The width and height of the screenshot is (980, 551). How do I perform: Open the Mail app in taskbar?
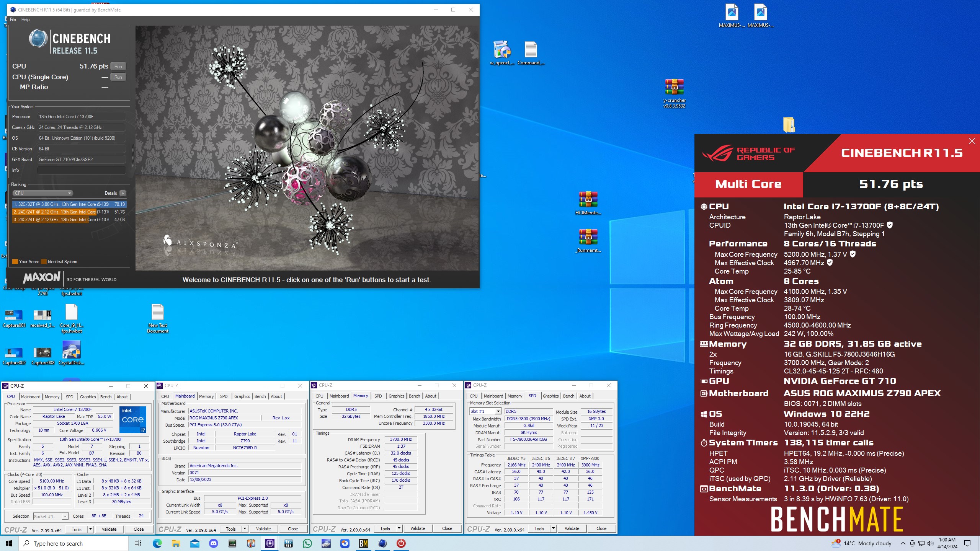click(x=194, y=543)
